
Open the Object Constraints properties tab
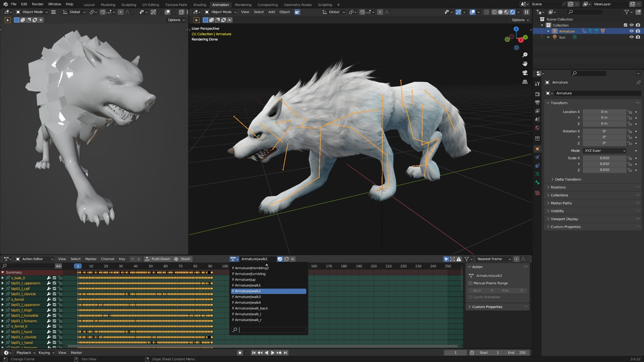click(x=537, y=166)
